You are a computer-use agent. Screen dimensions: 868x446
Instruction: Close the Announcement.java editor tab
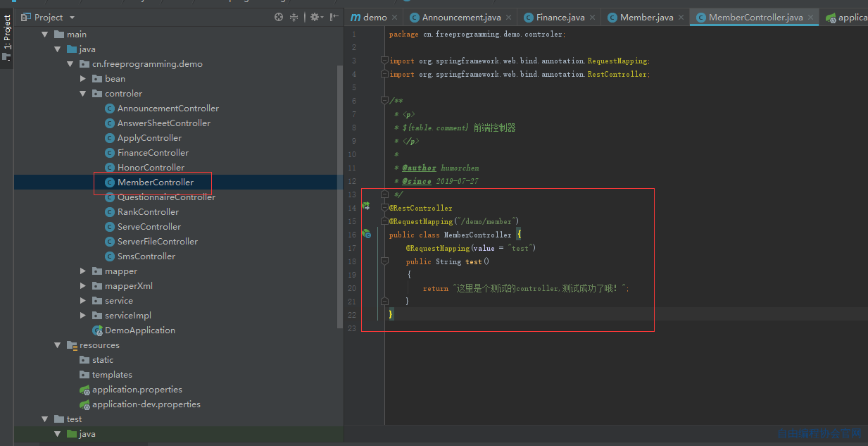click(510, 18)
